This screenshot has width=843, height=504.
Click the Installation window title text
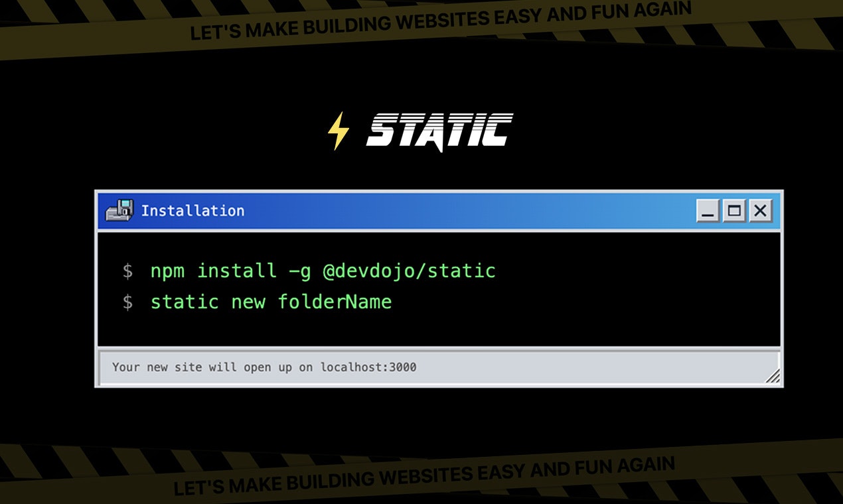pos(192,211)
